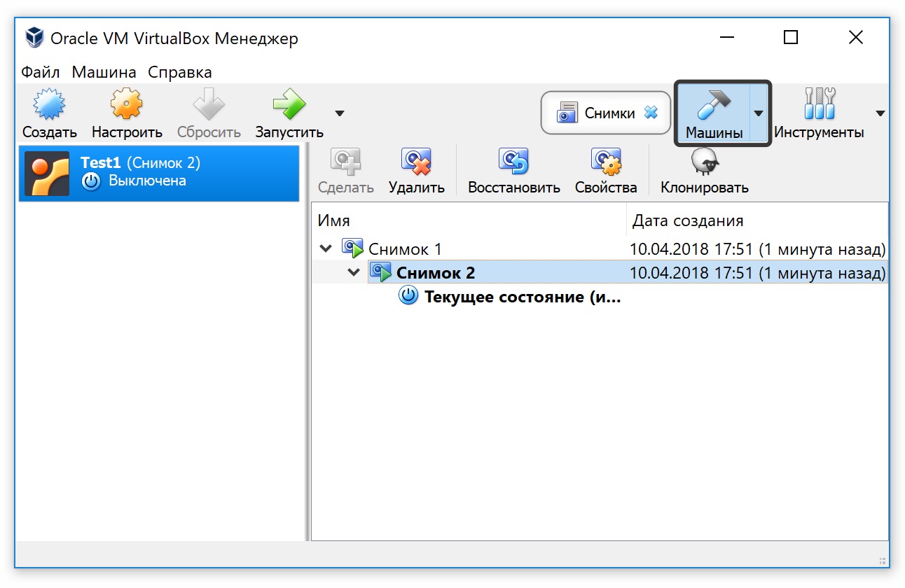
Task: Click the Текущее состояние power icon
Action: pos(408,296)
